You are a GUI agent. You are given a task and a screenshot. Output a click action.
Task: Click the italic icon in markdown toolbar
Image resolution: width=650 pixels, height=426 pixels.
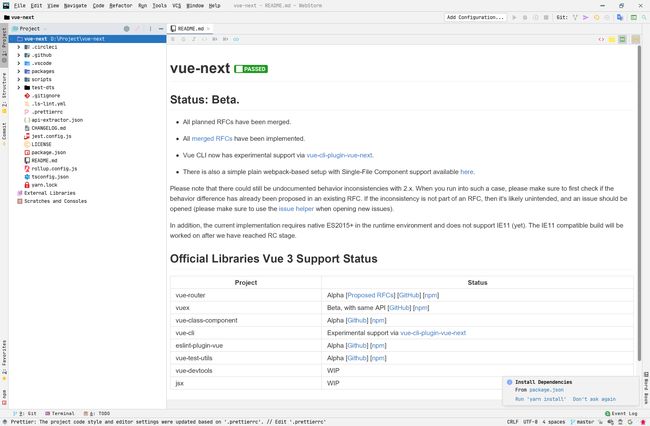pyautogui.click(x=194, y=39)
